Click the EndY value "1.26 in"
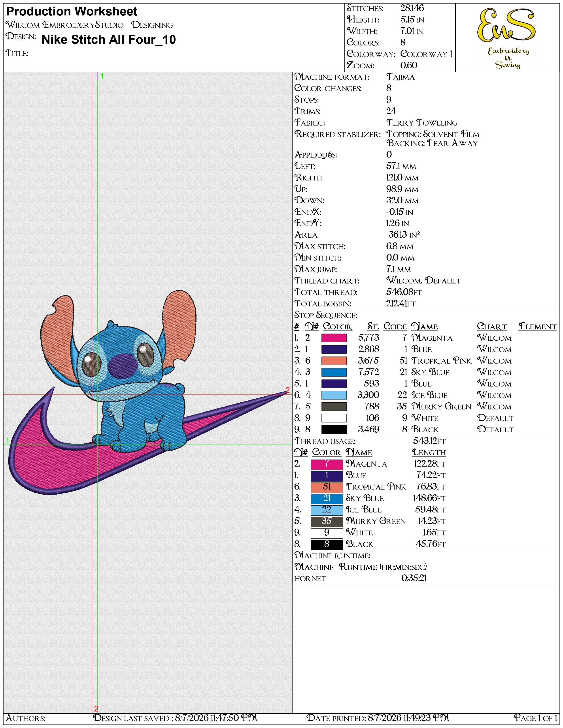This screenshot has width=563, height=728. 398,223
